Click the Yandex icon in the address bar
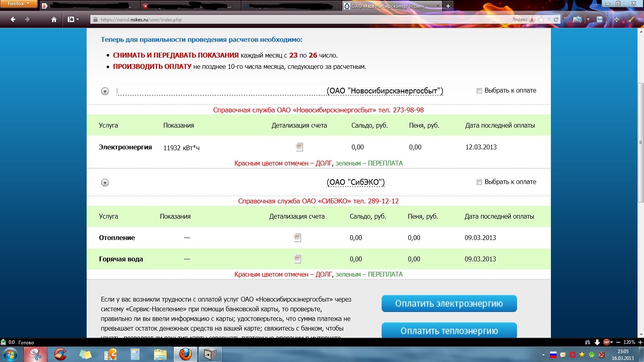This screenshot has height=362, width=644. (x=532, y=19)
